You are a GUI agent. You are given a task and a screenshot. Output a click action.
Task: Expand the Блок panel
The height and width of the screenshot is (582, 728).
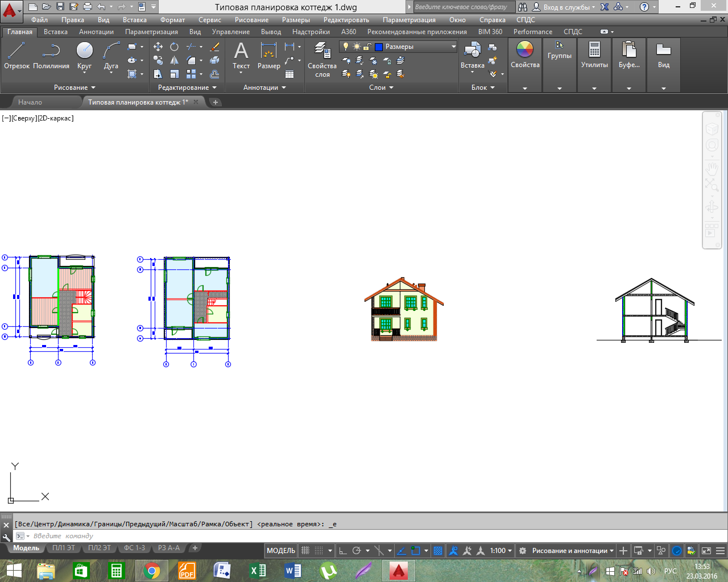(483, 88)
